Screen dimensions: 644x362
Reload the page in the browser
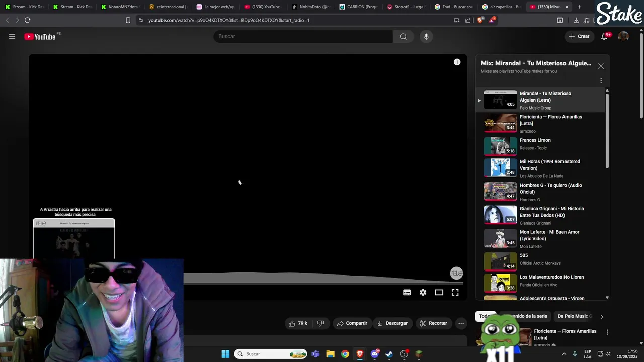pos(27,20)
